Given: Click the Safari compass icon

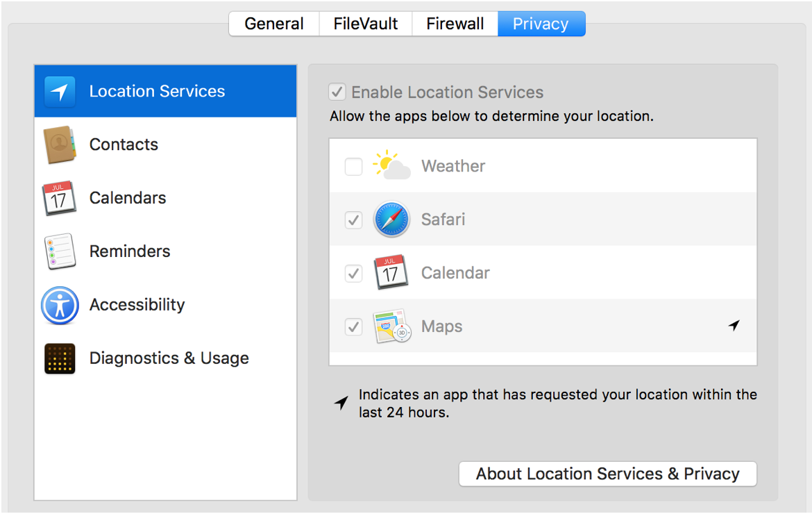Looking at the screenshot, I should click(391, 219).
